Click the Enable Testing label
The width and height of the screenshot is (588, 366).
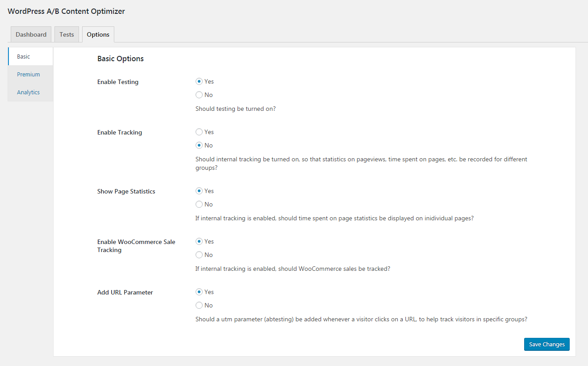118,82
